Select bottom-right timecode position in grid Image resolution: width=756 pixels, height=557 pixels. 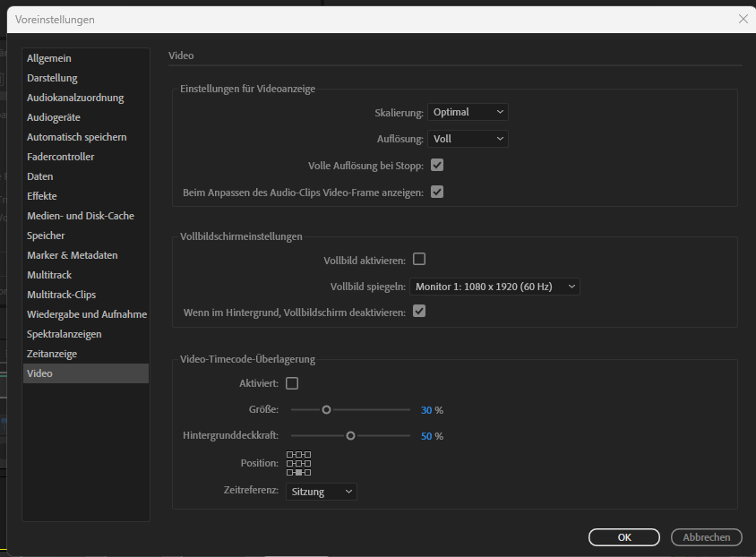(x=307, y=472)
